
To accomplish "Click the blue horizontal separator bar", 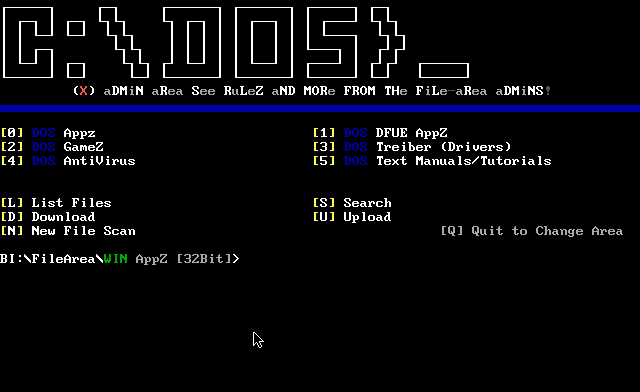I will tap(320, 108).
